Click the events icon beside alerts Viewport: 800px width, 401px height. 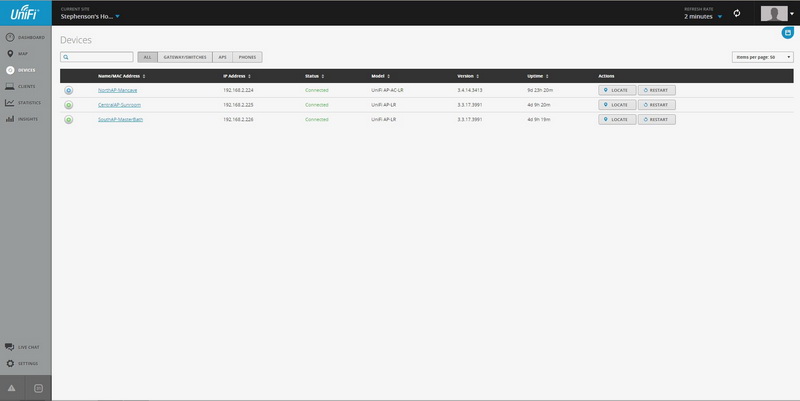(x=38, y=388)
